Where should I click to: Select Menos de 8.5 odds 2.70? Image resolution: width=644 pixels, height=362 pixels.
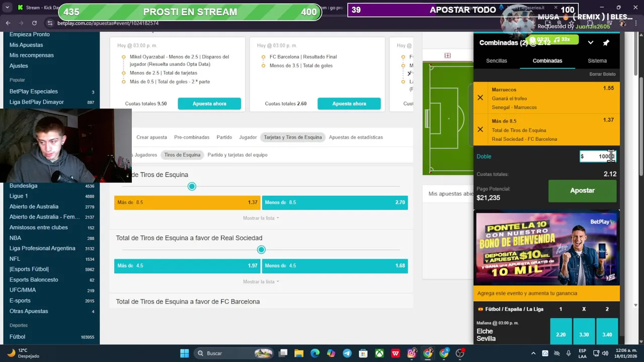pyautogui.click(x=335, y=202)
